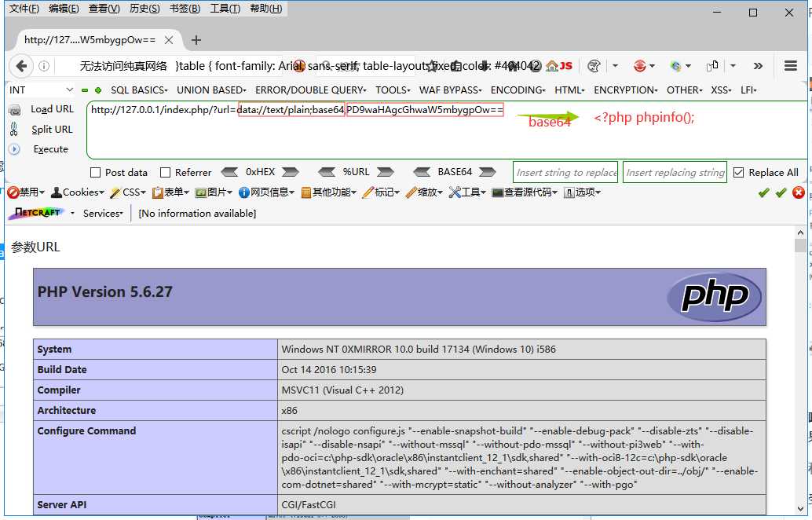Click the site info icon in address bar

click(x=44, y=66)
